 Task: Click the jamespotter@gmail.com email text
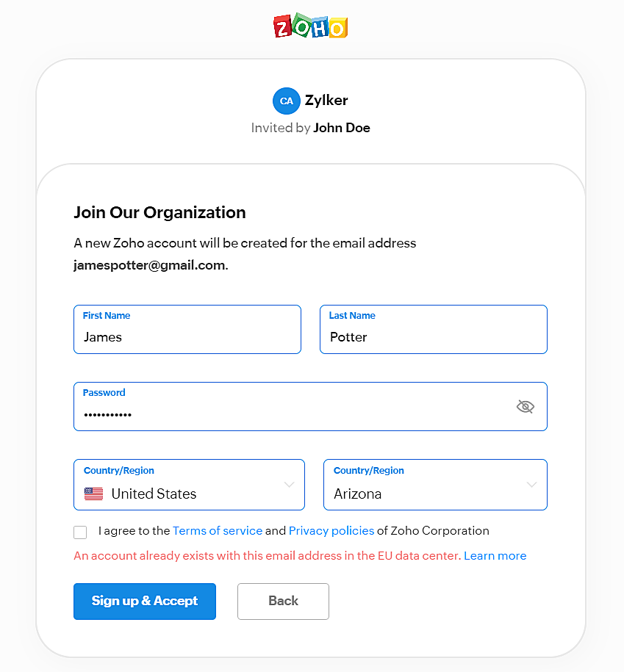pyautogui.click(x=149, y=265)
